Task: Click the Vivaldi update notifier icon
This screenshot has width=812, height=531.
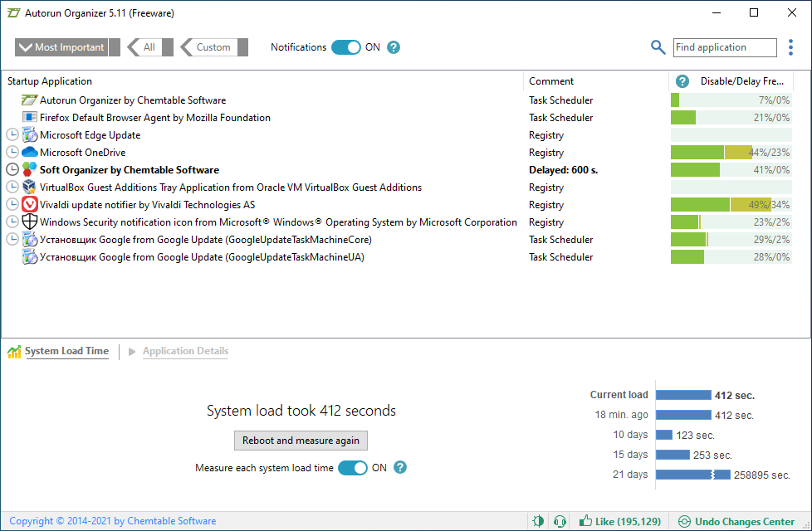Action: click(30, 204)
